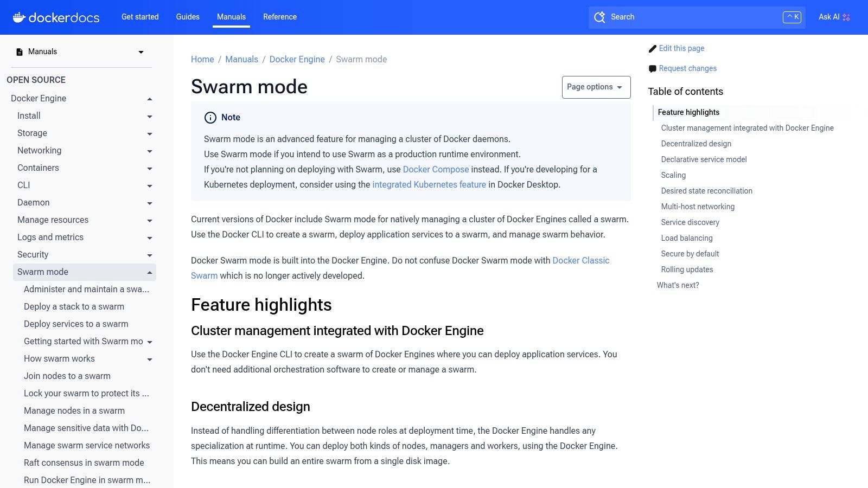Jump to Cluster management integrated TOC entry

coord(747,128)
